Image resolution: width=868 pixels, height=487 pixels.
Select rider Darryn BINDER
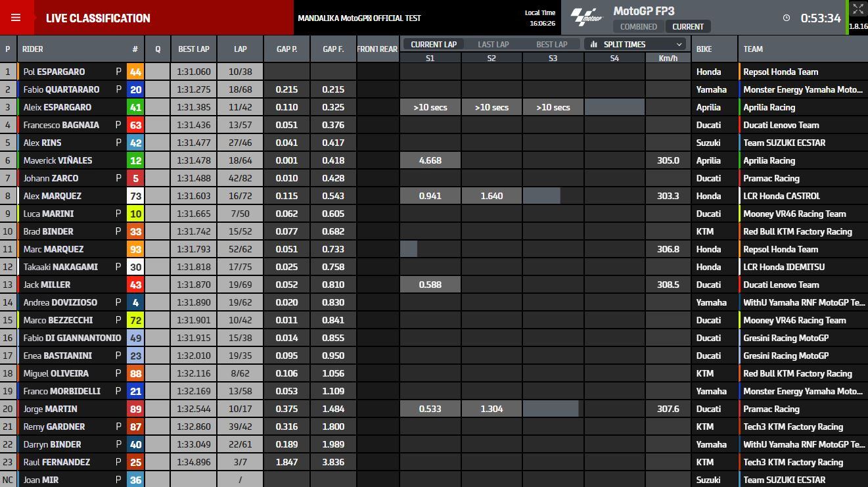53,444
